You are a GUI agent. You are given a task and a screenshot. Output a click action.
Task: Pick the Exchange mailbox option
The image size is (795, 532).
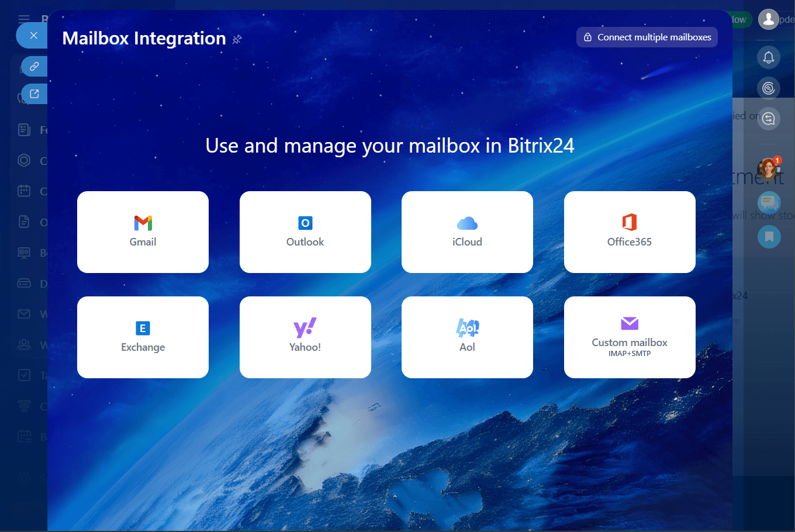click(143, 337)
